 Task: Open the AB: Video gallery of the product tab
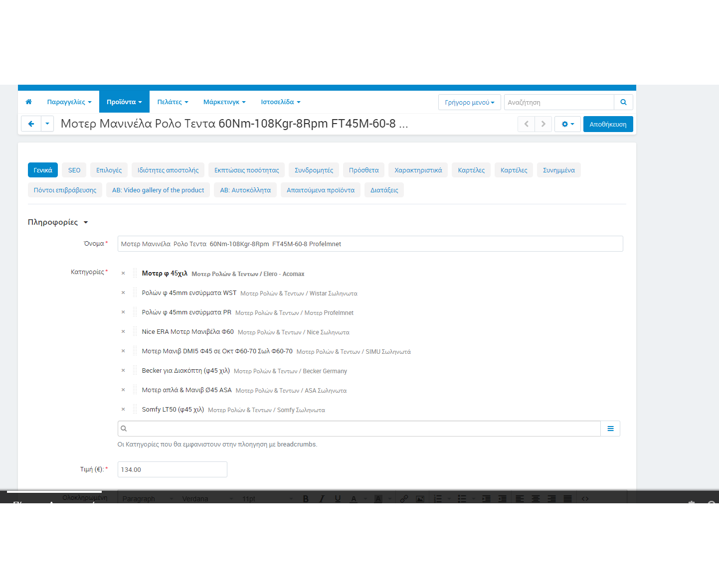(158, 190)
